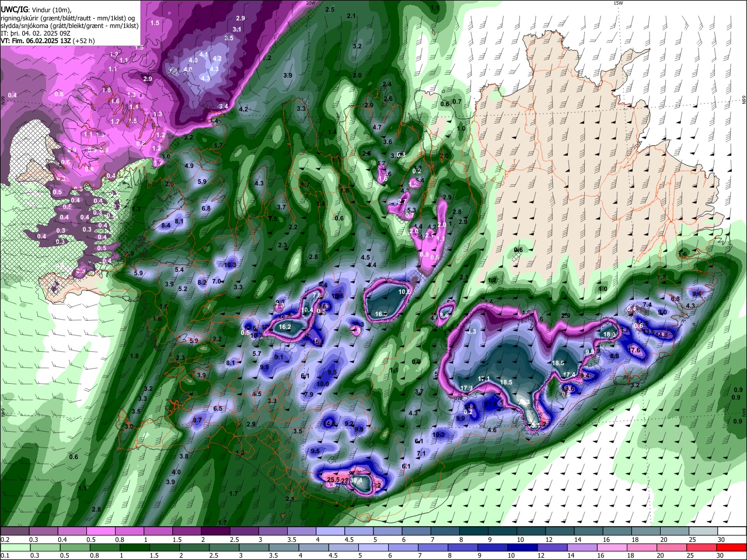Click the map value '17.1'
Image resolution: width=747 pixels, height=560 pixels.
[484, 379]
